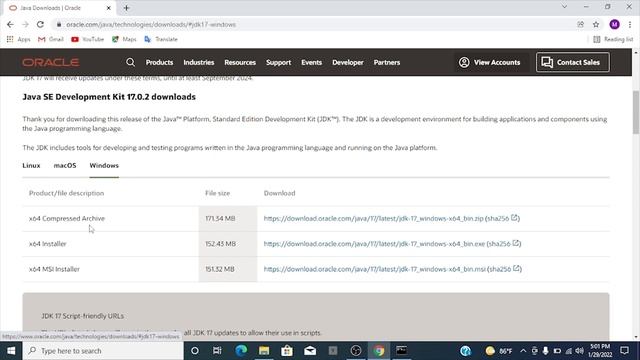Switch to the Linux tab
This screenshot has height=360, width=640.
click(31, 165)
